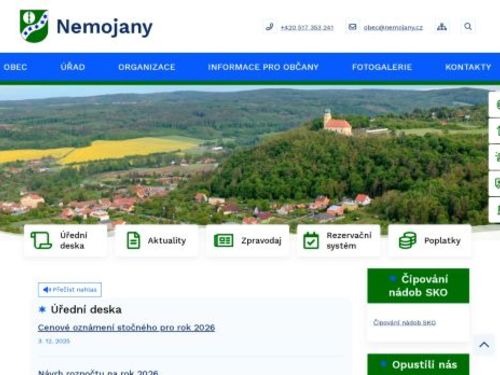Viewport: 500px width, 375px height.
Task: Click the Poplatky coins icon
Action: 408,240
